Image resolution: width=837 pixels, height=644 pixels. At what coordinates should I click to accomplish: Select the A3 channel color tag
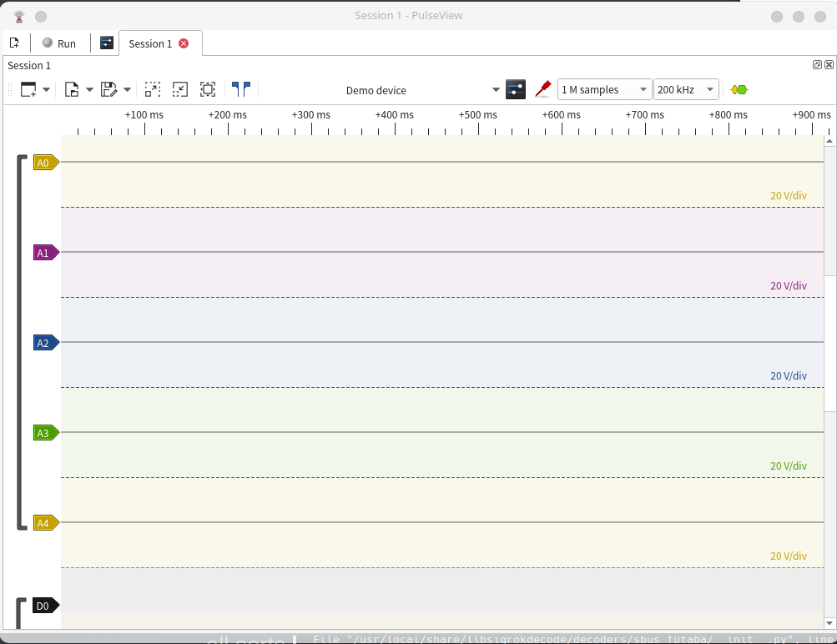point(45,433)
